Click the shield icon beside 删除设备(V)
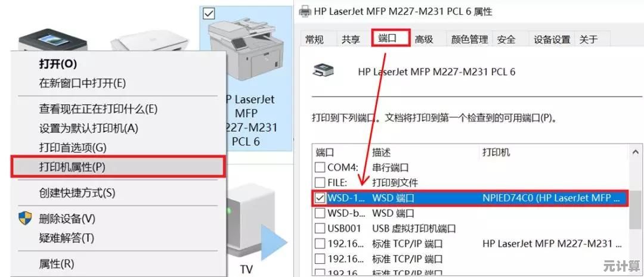The width and height of the screenshot is (644, 277). coord(26,218)
